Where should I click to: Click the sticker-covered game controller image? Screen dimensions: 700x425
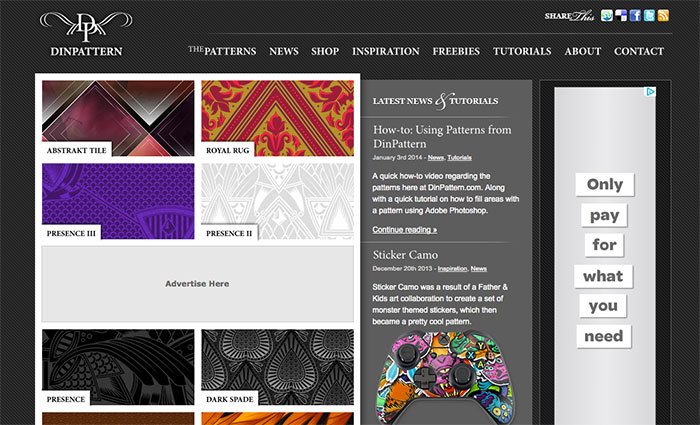445,378
